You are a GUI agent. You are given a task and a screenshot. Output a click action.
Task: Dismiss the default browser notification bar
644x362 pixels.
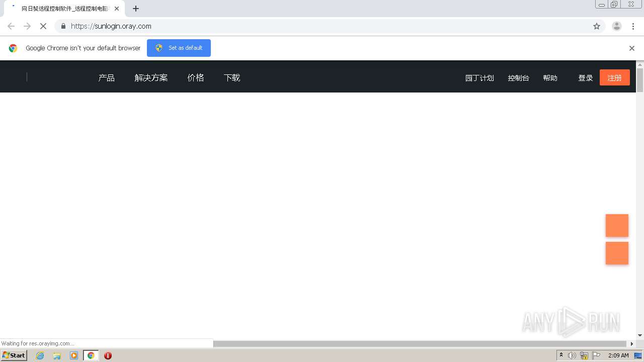tap(632, 48)
